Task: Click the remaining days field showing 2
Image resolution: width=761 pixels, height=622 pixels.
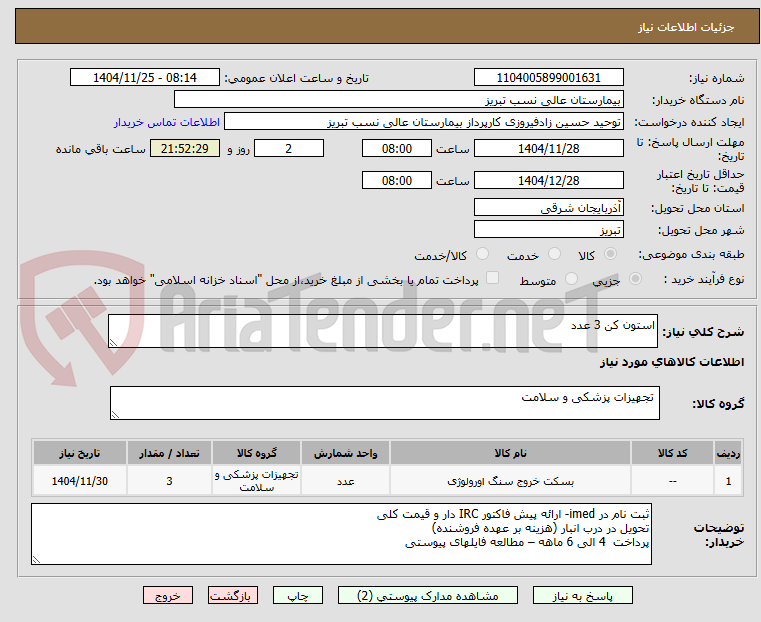Action: point(289,148)
